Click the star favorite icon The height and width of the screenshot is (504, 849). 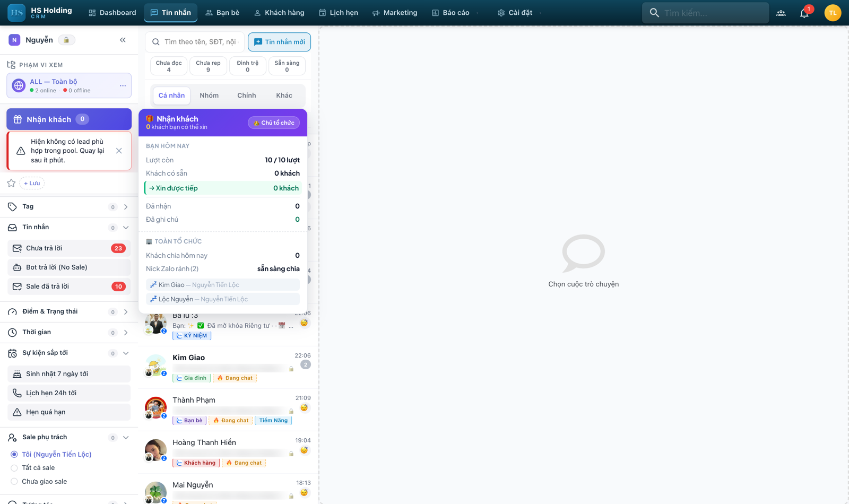click(x=11, y=183)
